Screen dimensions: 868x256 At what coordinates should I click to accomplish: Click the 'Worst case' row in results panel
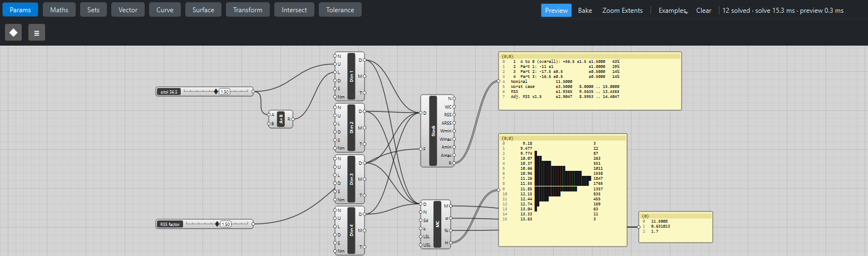[590, 86]
